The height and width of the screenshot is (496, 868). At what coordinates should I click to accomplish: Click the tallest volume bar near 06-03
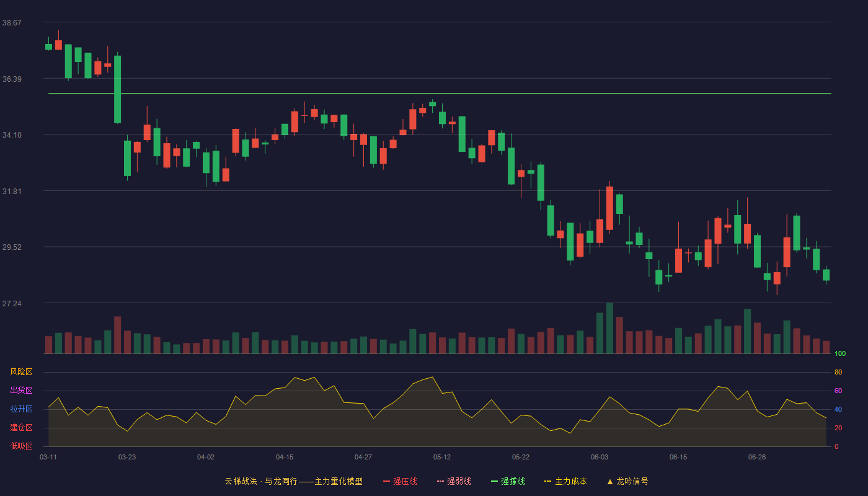(x=609, y=328)
